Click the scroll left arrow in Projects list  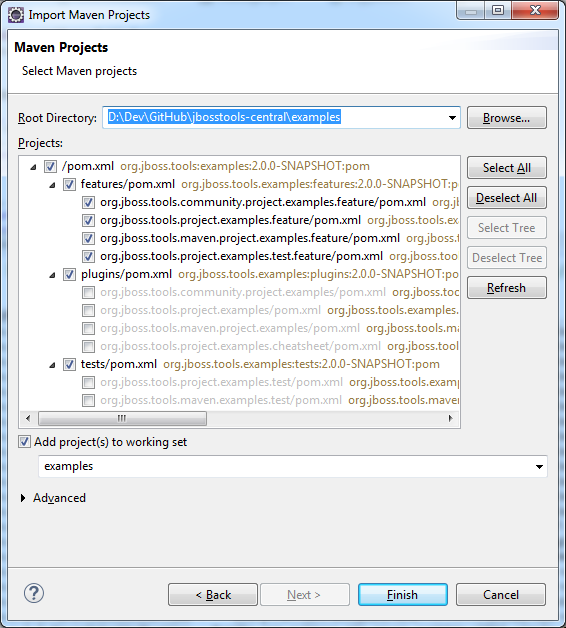(x=28, y=419)
